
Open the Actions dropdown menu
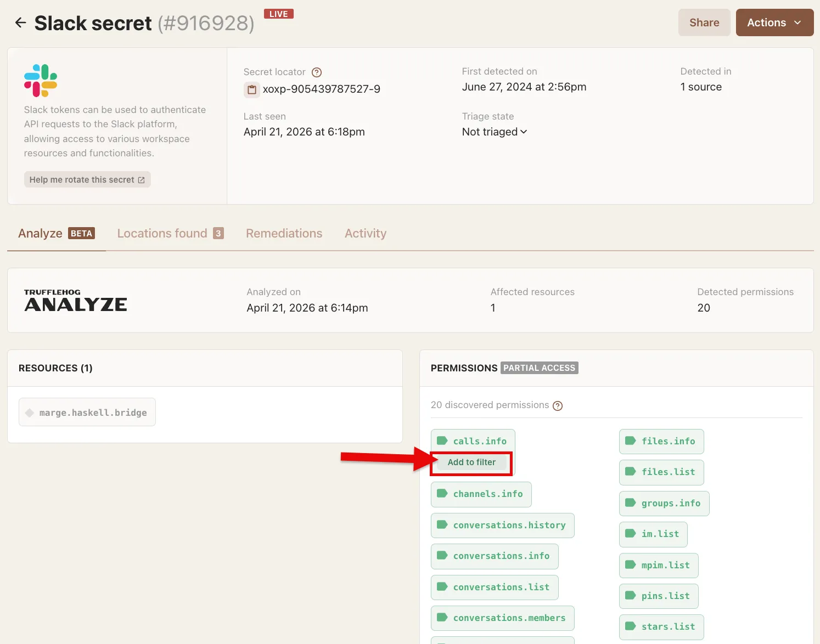tap(774, 22)
